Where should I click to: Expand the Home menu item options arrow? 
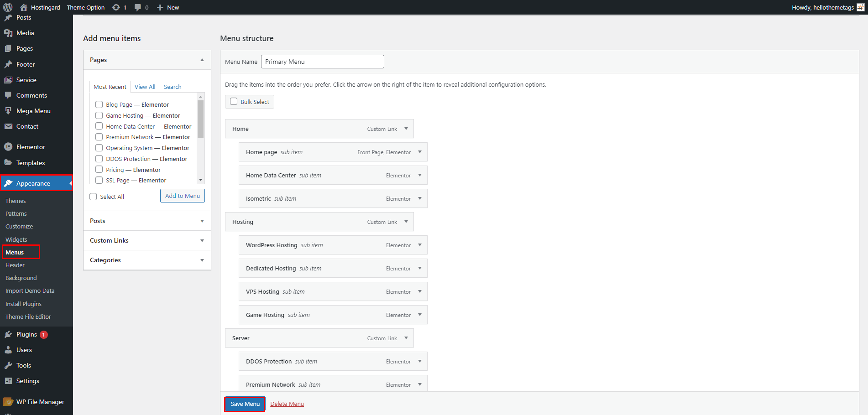tap(406, 129)
